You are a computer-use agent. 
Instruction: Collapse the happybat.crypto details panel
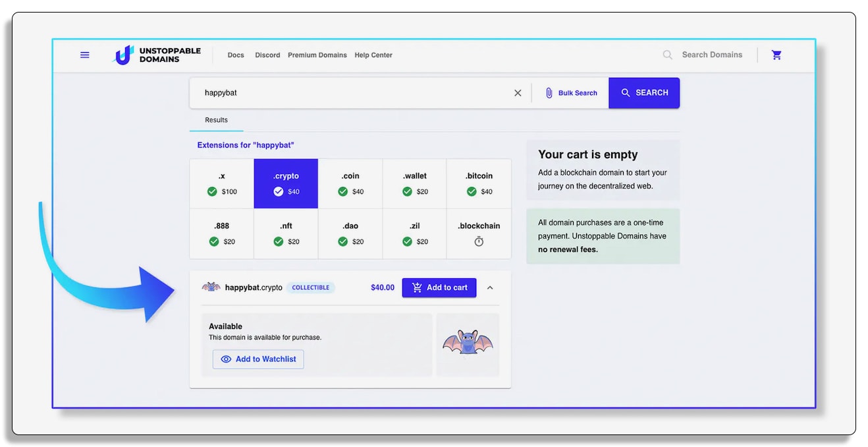(490, 287)
